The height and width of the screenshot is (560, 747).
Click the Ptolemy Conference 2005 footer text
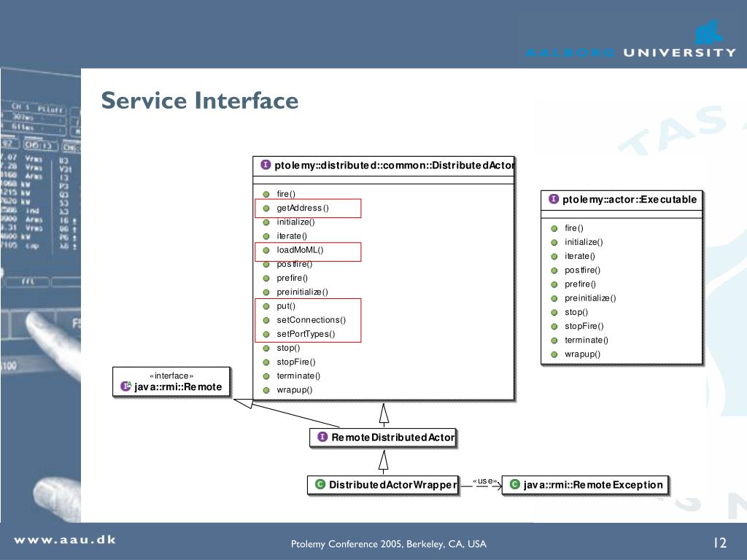pyautogui.click(x=389, y=544)
